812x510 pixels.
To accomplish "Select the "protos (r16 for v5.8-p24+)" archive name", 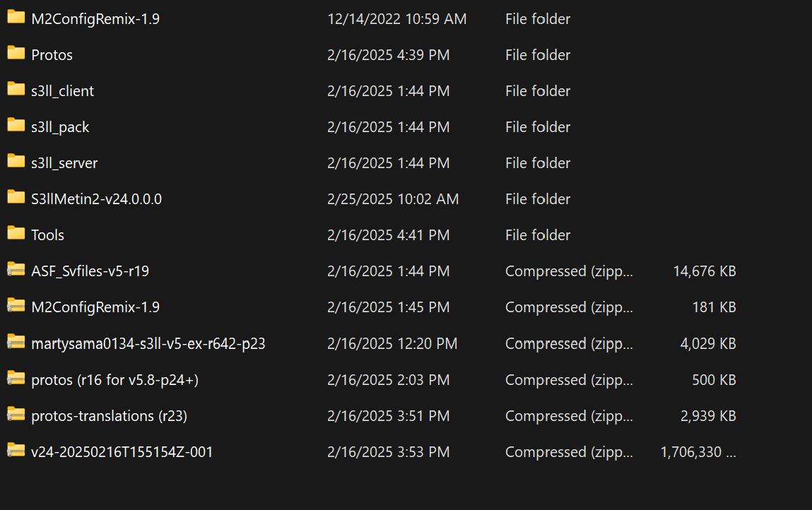I will click(x=114, y=380).
